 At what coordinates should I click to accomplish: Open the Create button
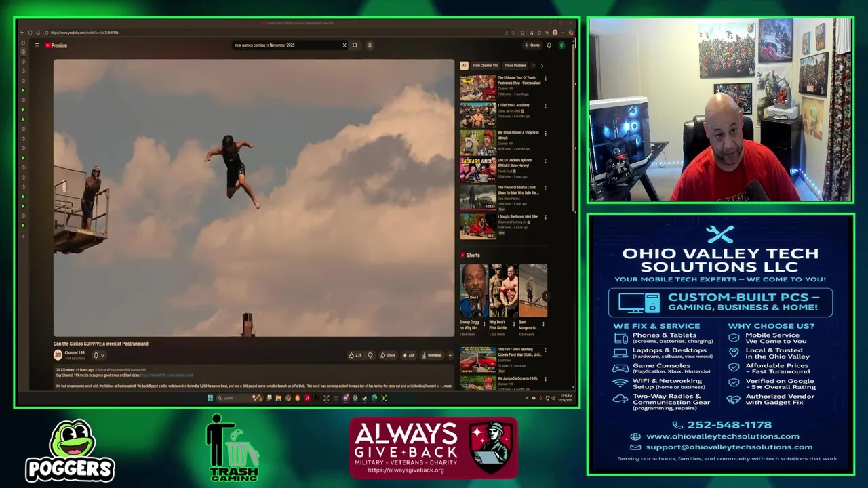click(532, 45)
